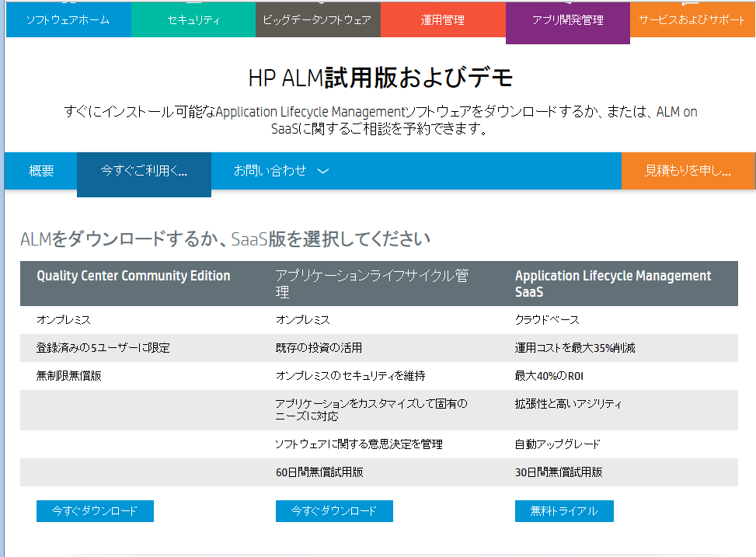Image resolution: width=756 pixels, height=557 pixels.
Task: Download Quality Center Community Edition via 今すぐダウンロード
Action: 94,511
